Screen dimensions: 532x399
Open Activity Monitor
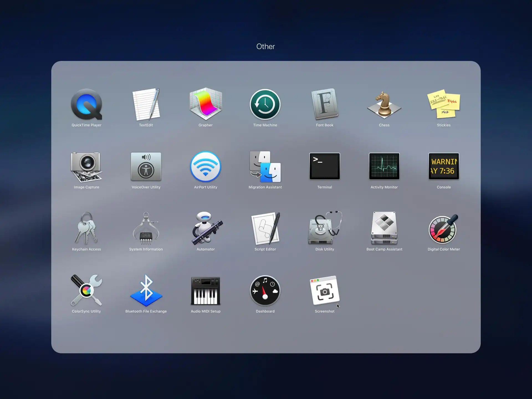click(384, 166)
